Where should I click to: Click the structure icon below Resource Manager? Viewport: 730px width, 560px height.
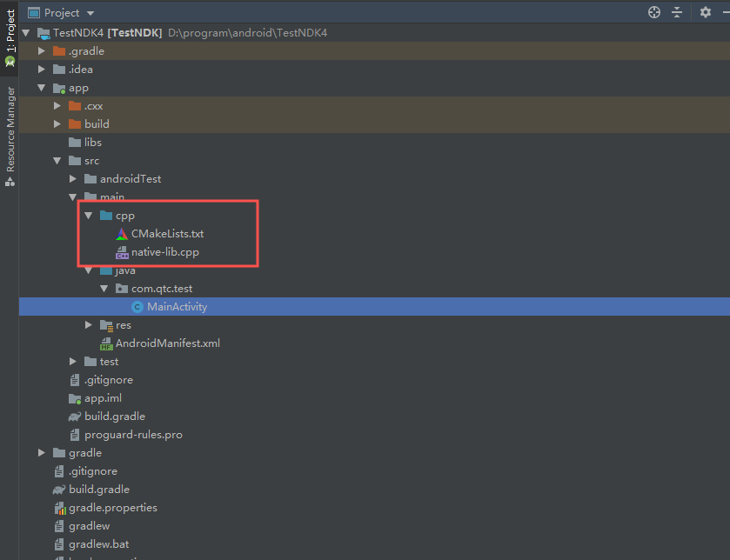coord(9,182)
